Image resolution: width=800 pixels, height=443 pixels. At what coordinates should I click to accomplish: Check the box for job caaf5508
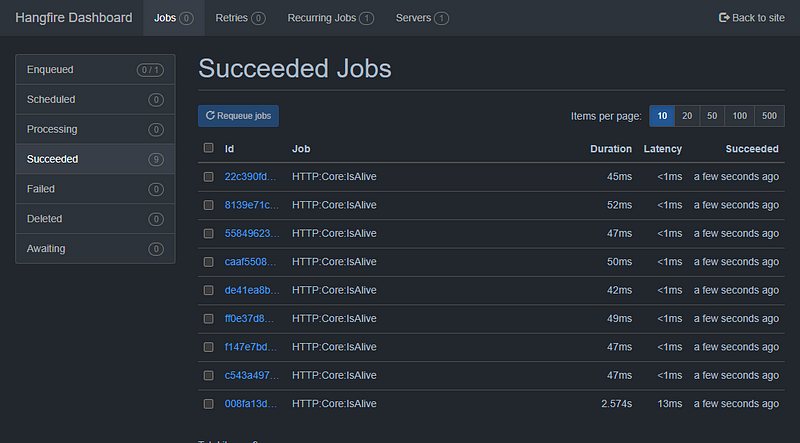[x=208, y=262]
